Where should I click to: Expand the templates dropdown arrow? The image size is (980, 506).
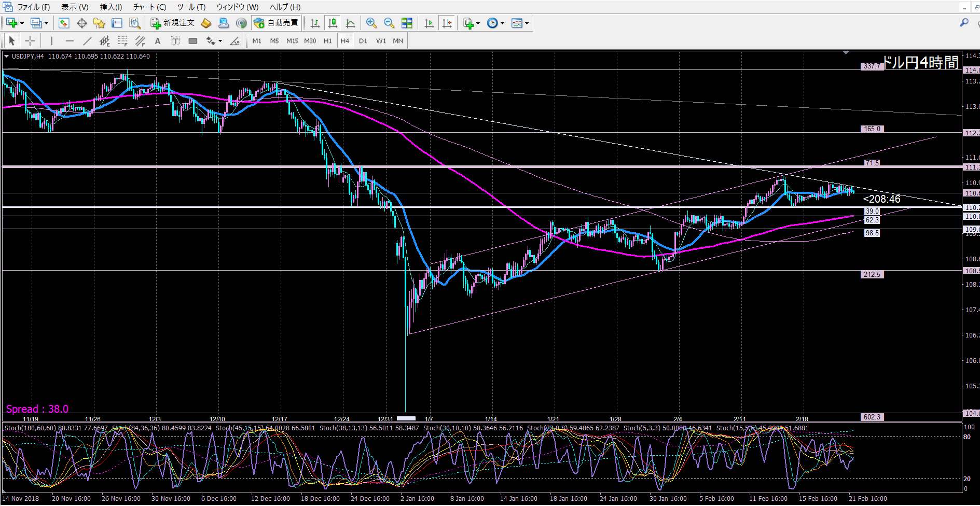click(527, 23)
